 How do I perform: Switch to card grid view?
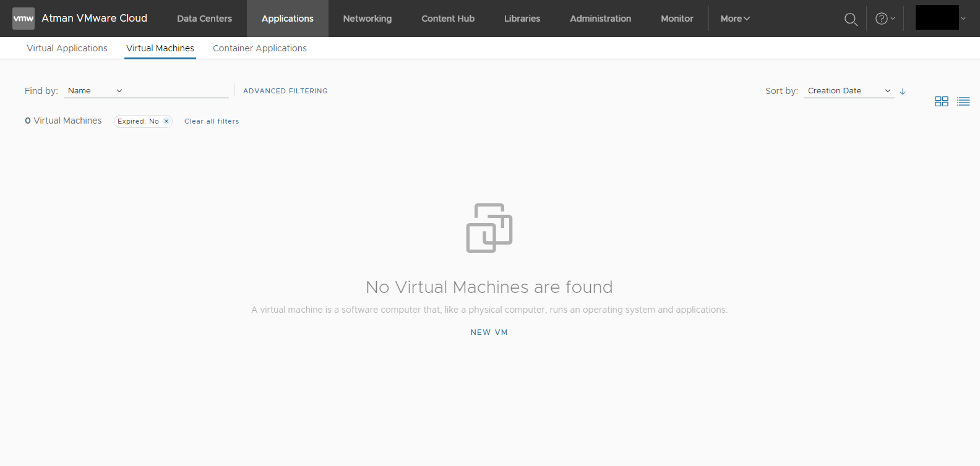pyautogui.click(x=941, y=101)
